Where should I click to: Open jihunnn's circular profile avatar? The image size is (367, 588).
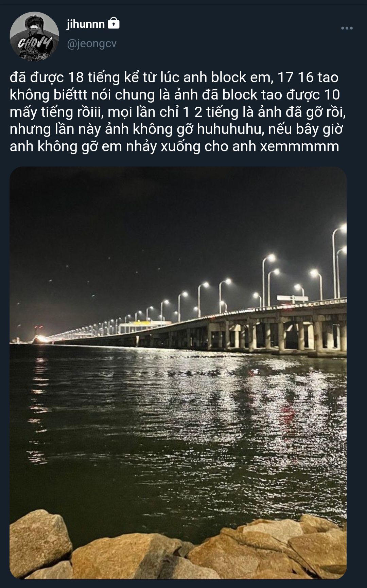[34, 36]
